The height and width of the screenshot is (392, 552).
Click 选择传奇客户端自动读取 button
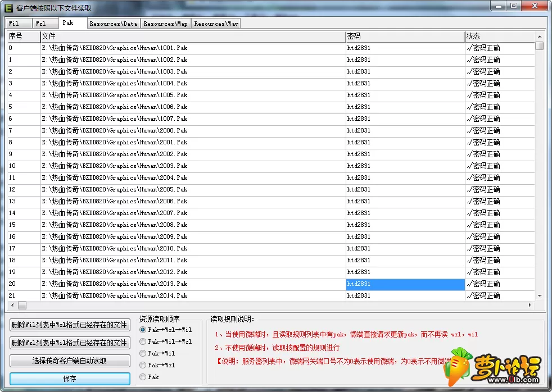70,361
